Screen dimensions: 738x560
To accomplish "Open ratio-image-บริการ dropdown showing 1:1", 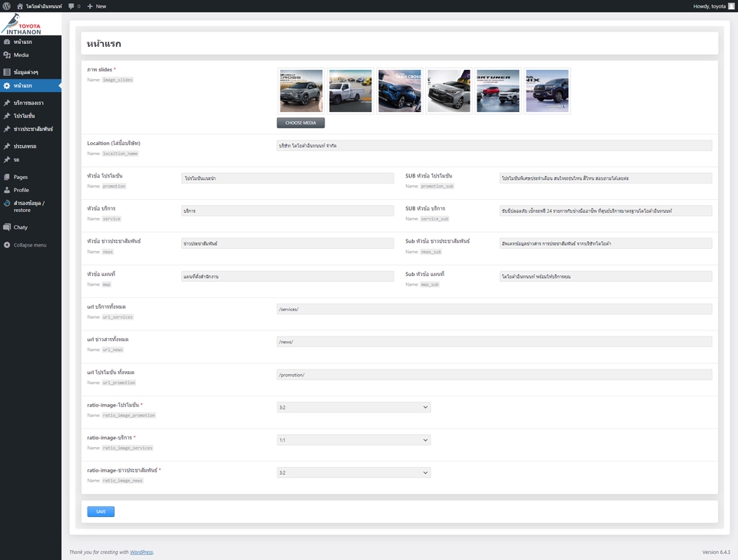I will (354, 440).
